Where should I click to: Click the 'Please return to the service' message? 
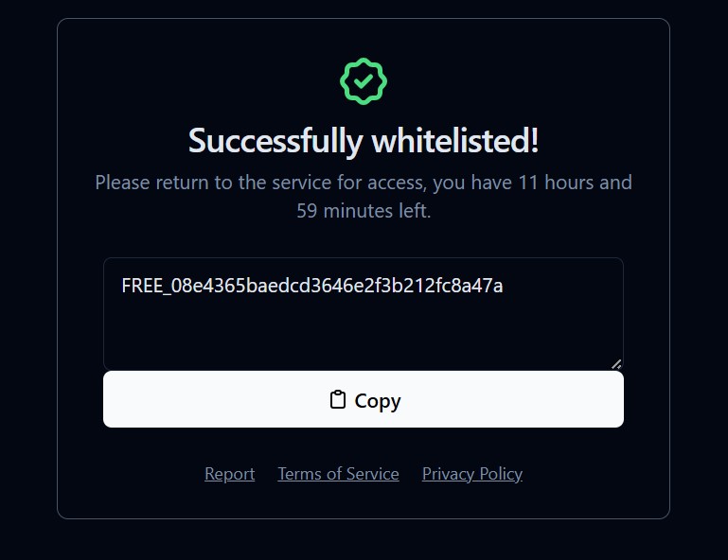coord(364,196)
